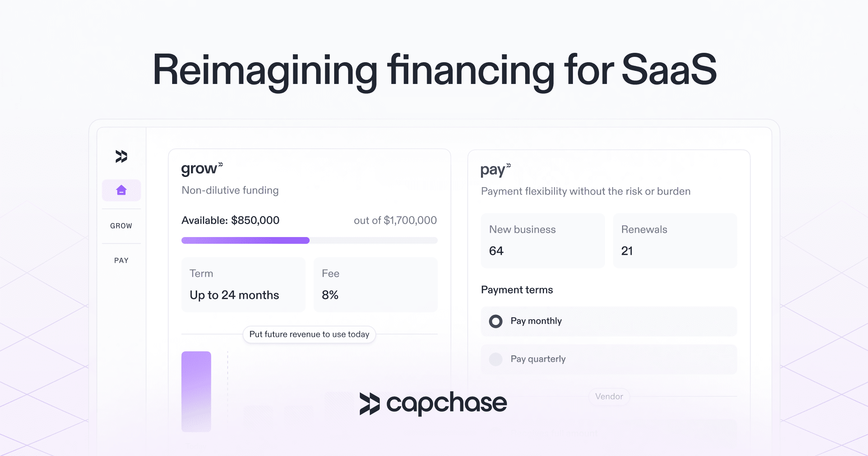Click the Available $850,000 amount link
The image size is (868, 456).
(x=230, y=220)
